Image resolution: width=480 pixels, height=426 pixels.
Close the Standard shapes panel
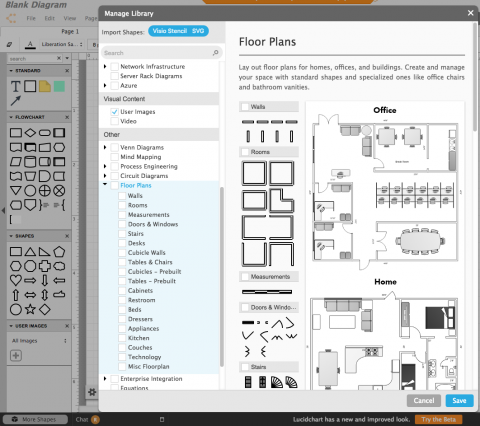coord(67,71)
